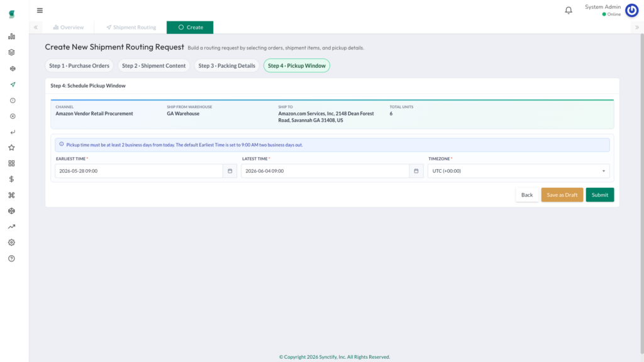
Task: Collapse tabs using left double chevron
Action: pyautogui.click(x=36, y=28)
